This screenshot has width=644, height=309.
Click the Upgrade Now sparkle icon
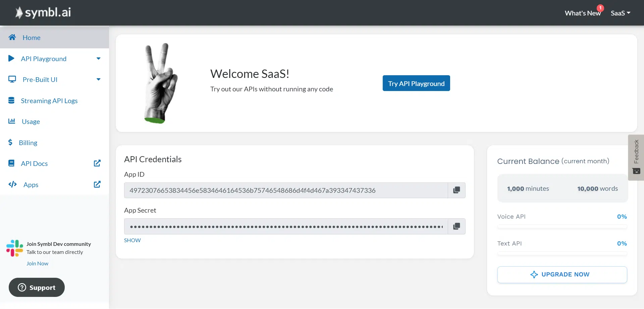tap(534, 275)
